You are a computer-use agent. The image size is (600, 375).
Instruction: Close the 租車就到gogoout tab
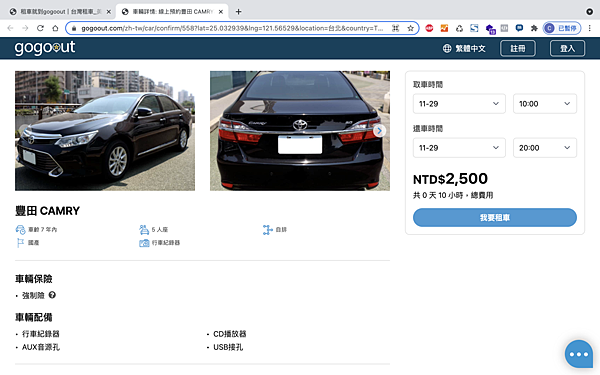(109, 12)
